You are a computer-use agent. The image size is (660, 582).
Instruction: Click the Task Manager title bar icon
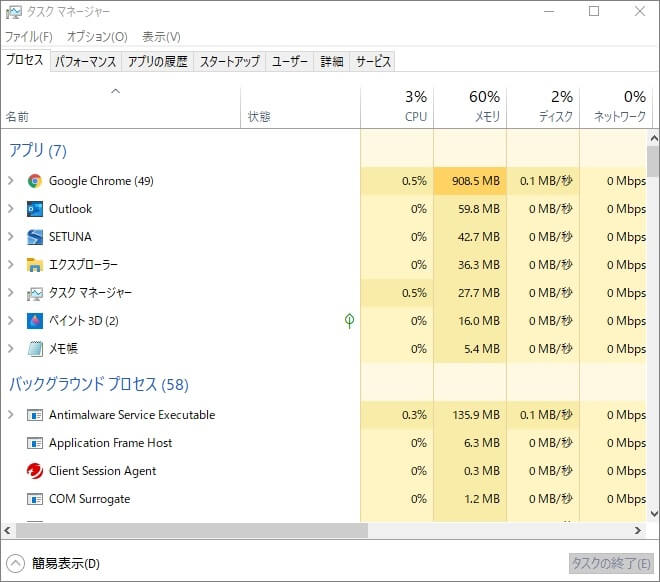pyautogui.click(x=13, y=12)
